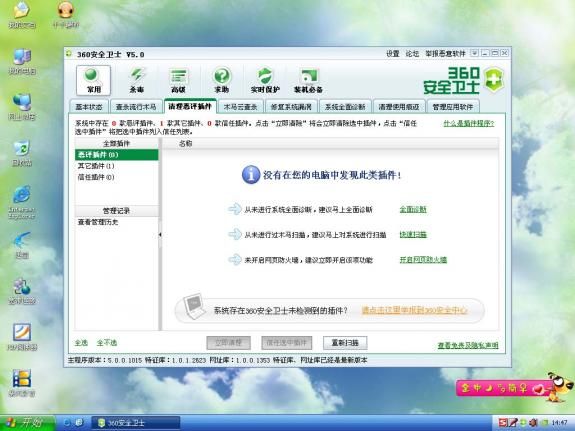Open 查看免责及隐私声明 link

pyautogui.click(x=468, y=346)
